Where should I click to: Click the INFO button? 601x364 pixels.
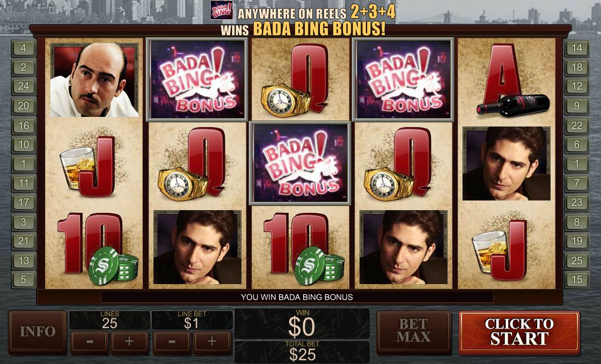pyautogui.click(x=37, y=331)
